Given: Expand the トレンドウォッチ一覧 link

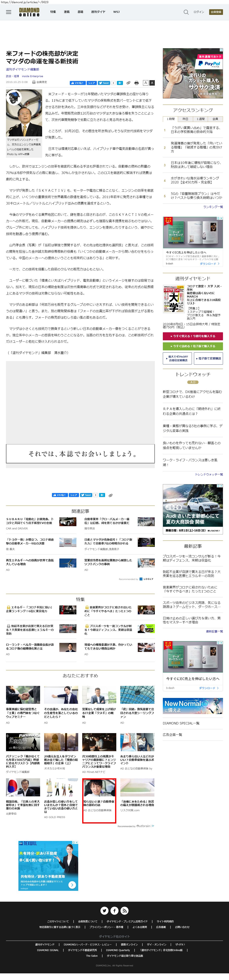Looking at the screenshot, I should coord(209,474).
